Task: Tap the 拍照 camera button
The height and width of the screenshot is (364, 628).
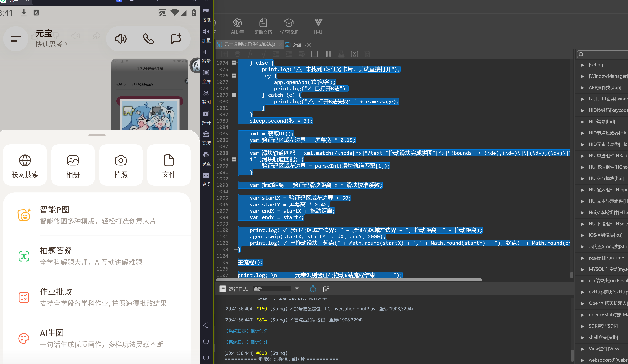Action: (121, 165)
